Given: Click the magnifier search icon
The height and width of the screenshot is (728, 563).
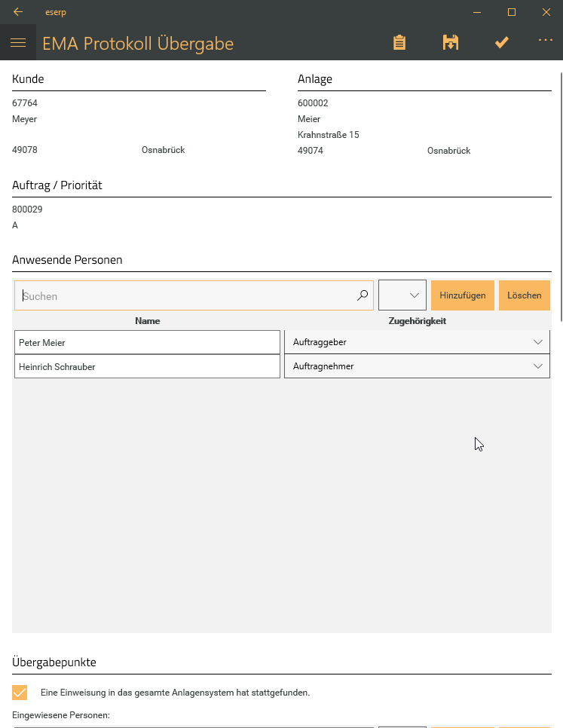Looking at the screenshot, I should [x=363, y=295].
